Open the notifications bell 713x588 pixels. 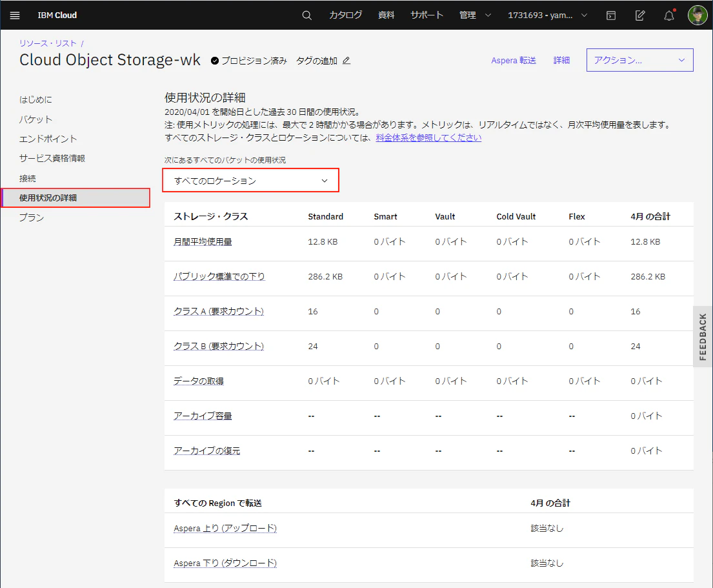tap(669, 15)
